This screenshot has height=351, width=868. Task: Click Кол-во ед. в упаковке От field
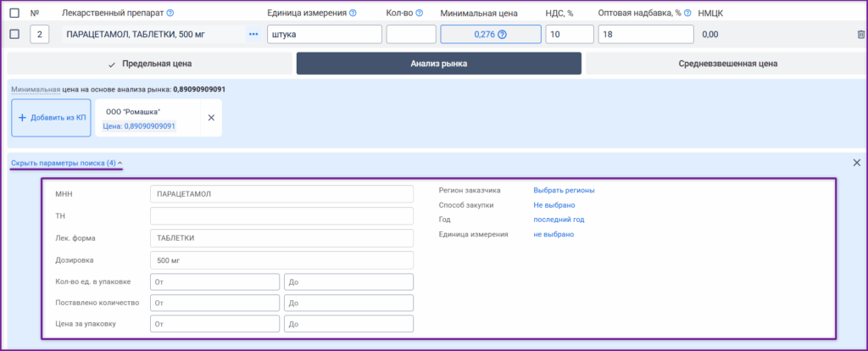(x=214, y=281)
